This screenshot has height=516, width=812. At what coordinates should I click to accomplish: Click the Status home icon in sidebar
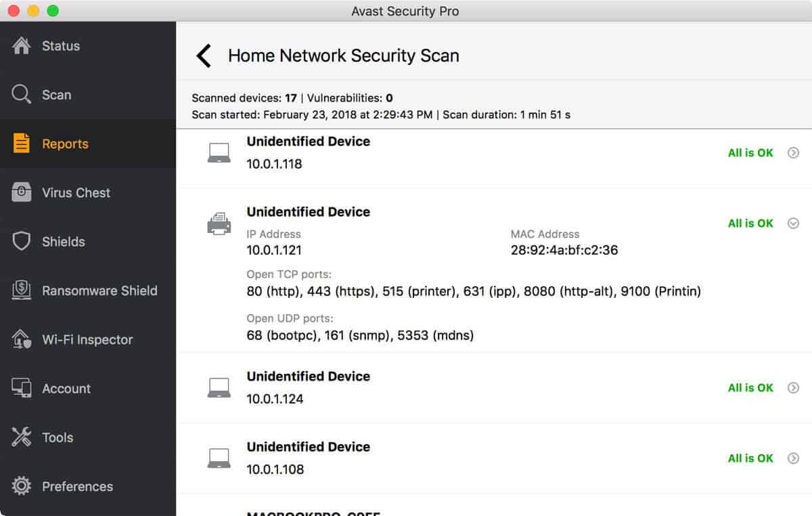[x=22, y=46]
